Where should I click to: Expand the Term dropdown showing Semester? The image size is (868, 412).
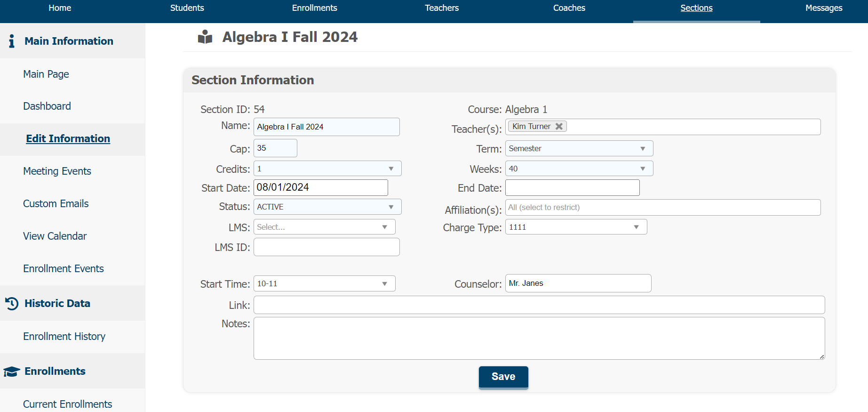579,148
